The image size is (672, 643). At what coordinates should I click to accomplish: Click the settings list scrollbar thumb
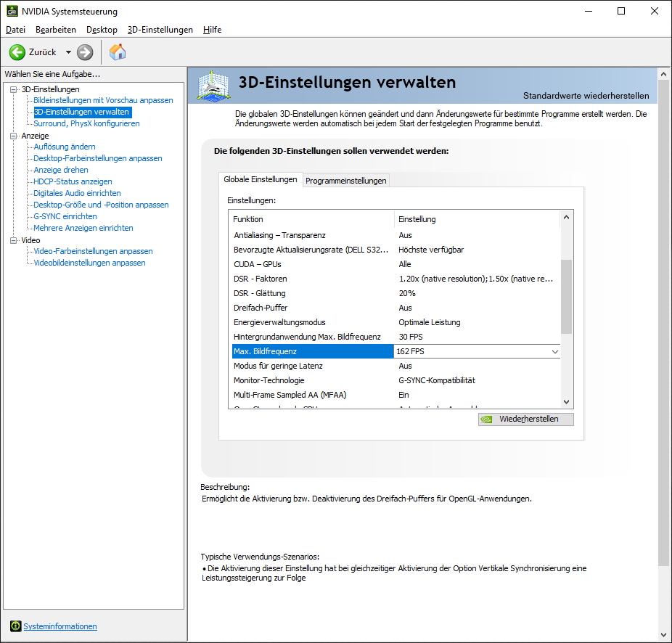[x=566, y=297]
